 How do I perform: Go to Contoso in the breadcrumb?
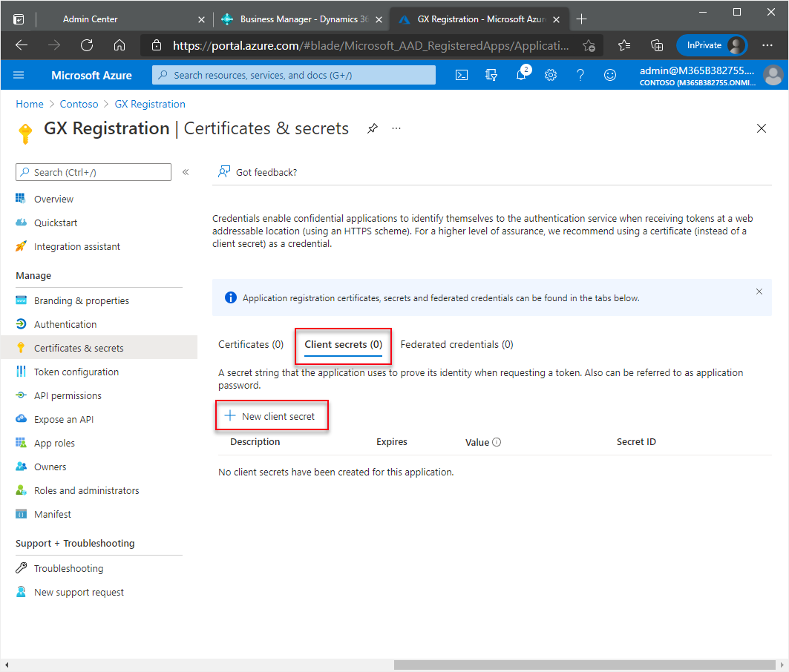[79, 104]
